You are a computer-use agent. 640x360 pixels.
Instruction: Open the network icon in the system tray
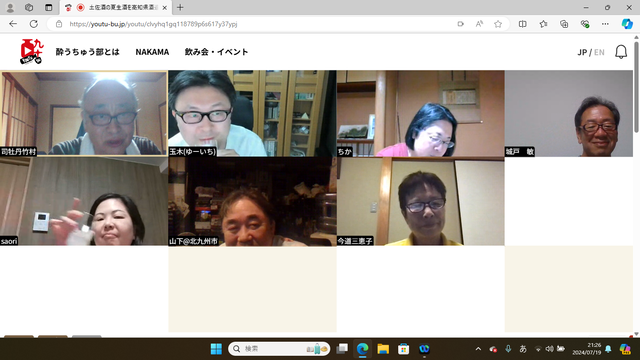[538, 349]
